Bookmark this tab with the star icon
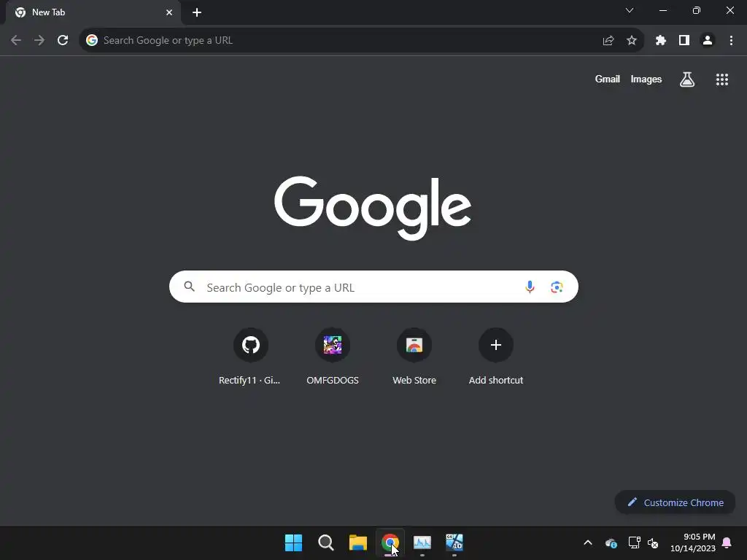 point(631,41)
